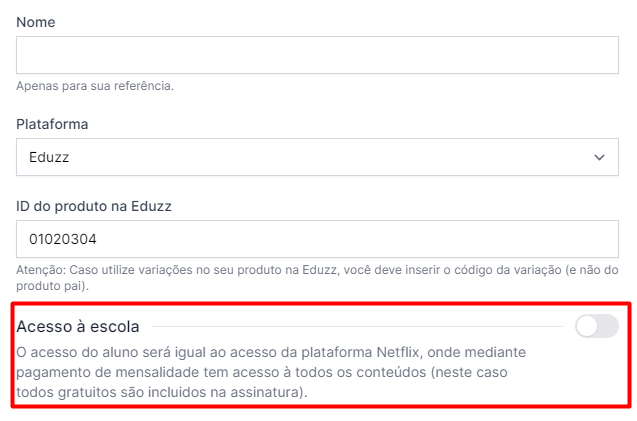The image size is (637, 421).
Task: Focus the empty Nome input field
Action: pyautogui.click(x=317, y=55)
